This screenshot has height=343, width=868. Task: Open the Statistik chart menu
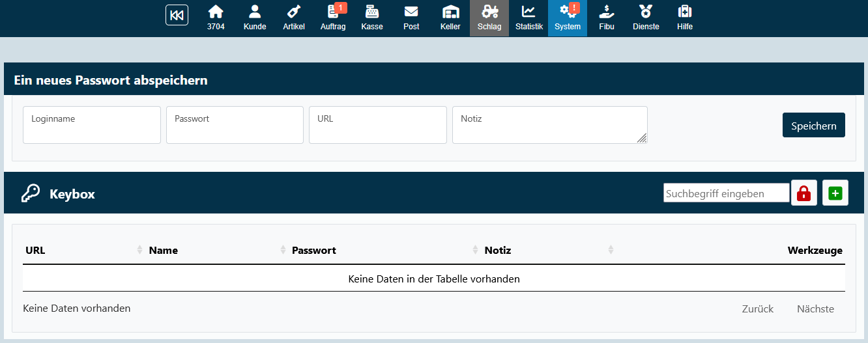pyautogui.click(x=528, y=18)
